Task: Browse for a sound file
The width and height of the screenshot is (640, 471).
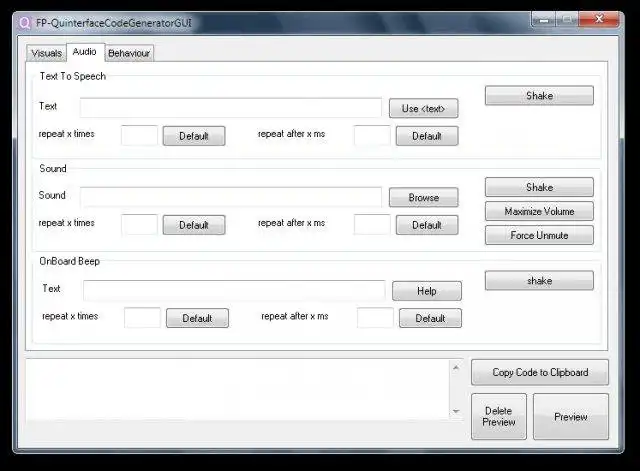Action: pyautogui.click(x=423, y=198)
